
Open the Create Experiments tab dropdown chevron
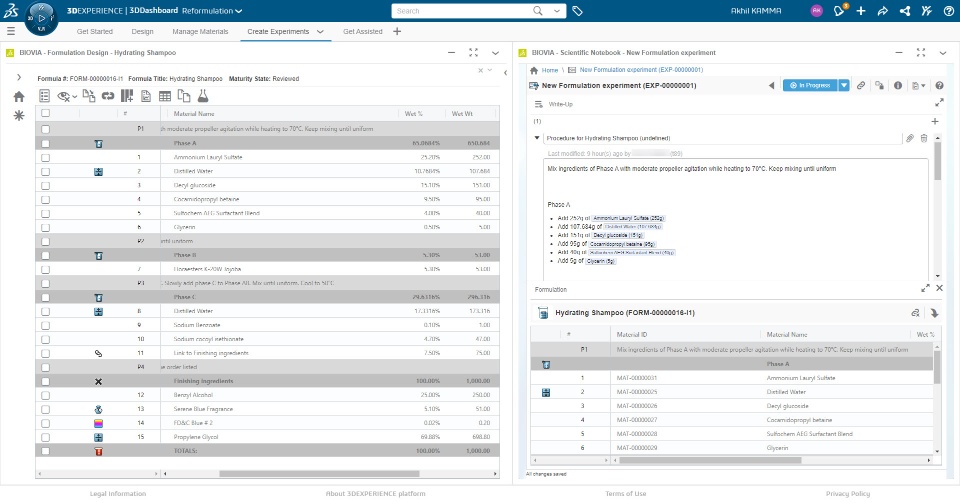click(x=320, y=31)
